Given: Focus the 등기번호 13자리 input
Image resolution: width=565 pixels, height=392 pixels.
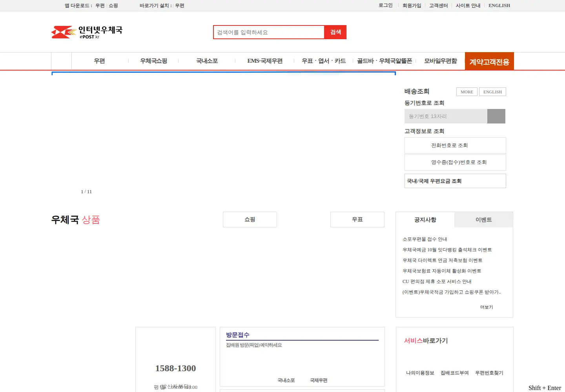Looking at the screenshot, I should (446, 116).
